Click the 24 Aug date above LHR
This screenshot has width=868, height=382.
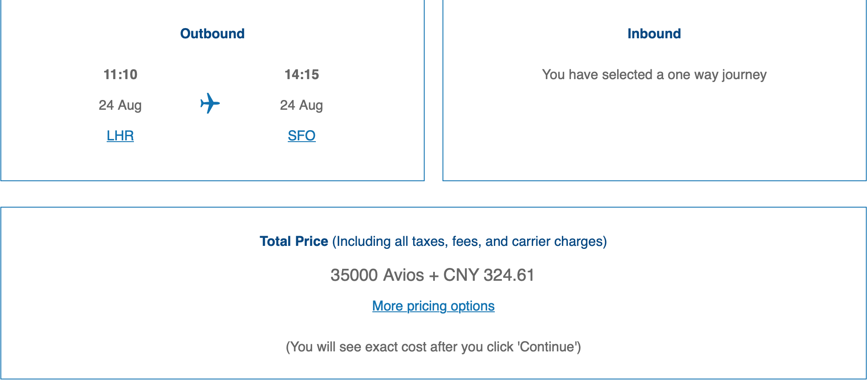tap(120, 105)
